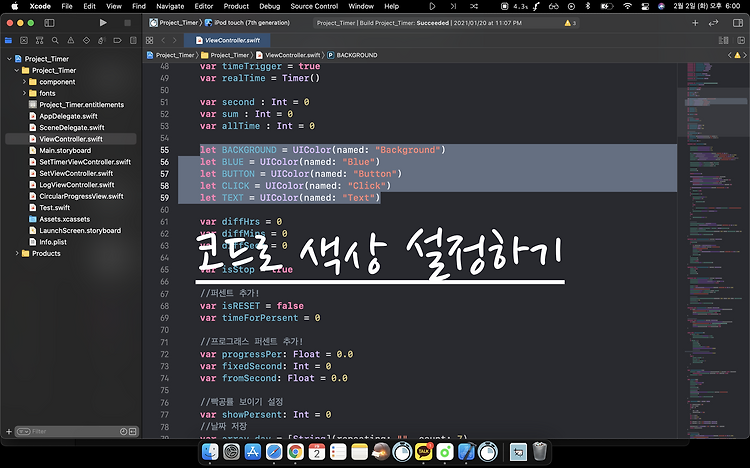
Task: Open the Report navigator icon
Action: click(133, 41)
